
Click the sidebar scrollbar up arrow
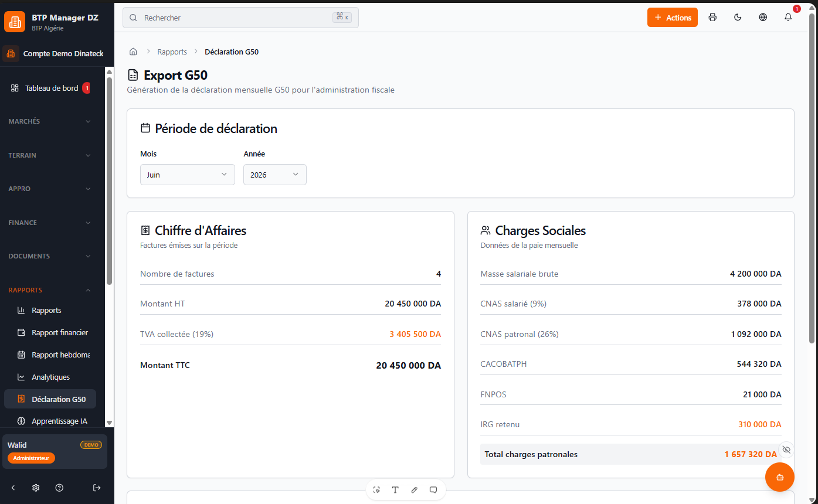click(x=109, y=71)
